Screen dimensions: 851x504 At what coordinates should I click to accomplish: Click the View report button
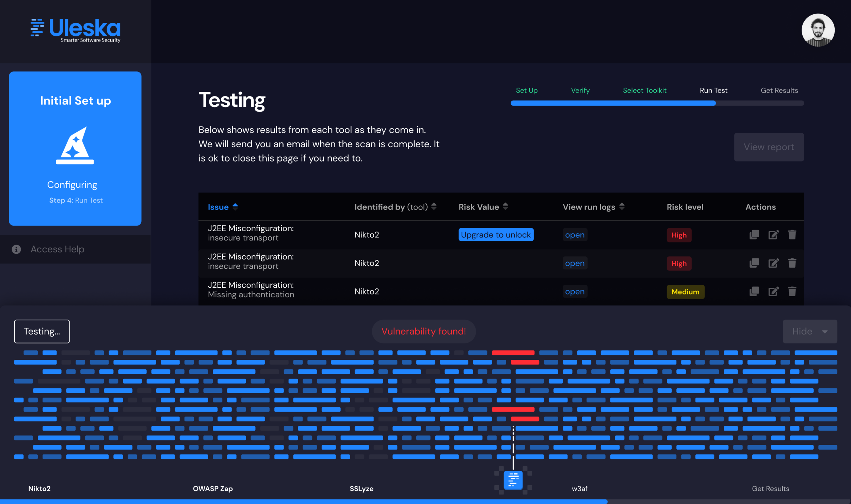[x=769, y=147]
